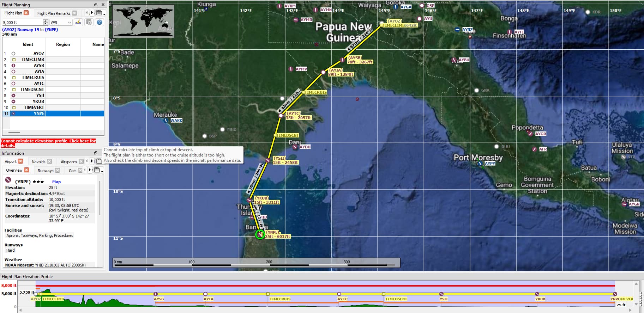Close the Overview sub-tab
Screen dimensions: 644x313
pyautogui.click(x=26, y=170)
